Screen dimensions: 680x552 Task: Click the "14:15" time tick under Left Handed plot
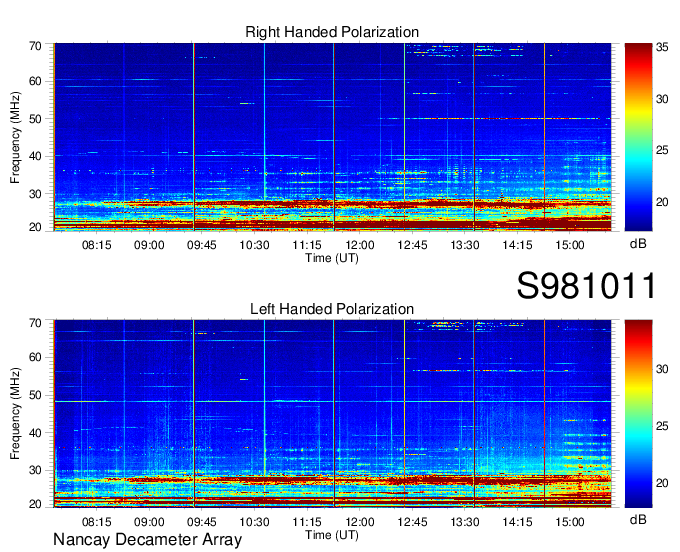tap(517, 522)
